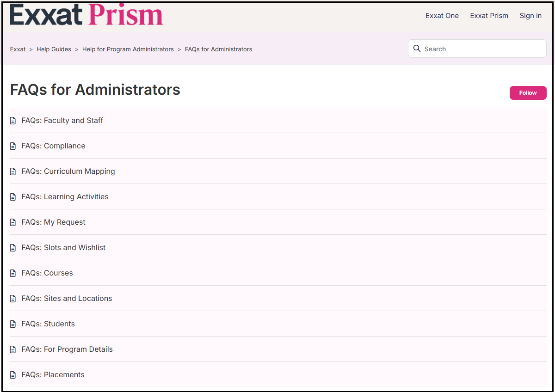Viewport: 555px width, 392px height.
Task: Open FAQs: Slots and Wishlist article
Action: click(x=63, y=247)
